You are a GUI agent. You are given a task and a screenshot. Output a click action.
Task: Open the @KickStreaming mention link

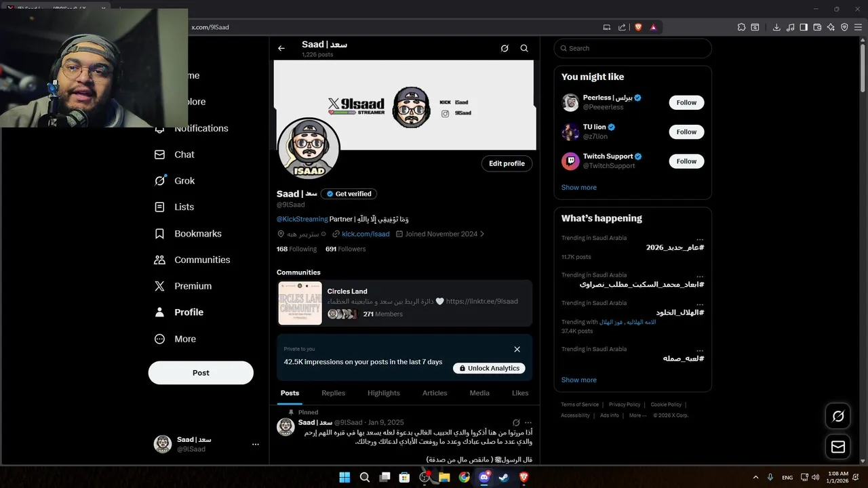(x=302, y=219)
